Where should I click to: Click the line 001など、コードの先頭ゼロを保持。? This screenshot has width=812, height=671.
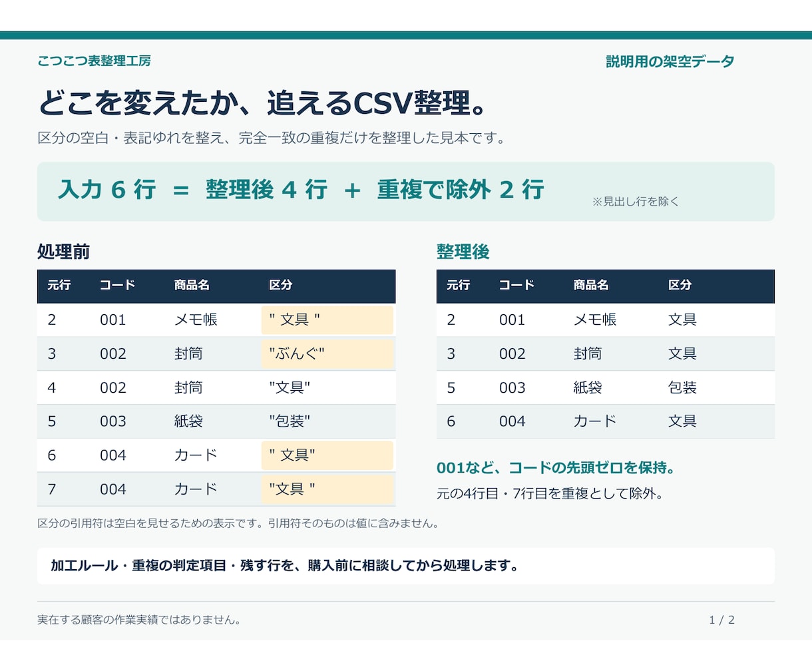click(x=558, y=468)
